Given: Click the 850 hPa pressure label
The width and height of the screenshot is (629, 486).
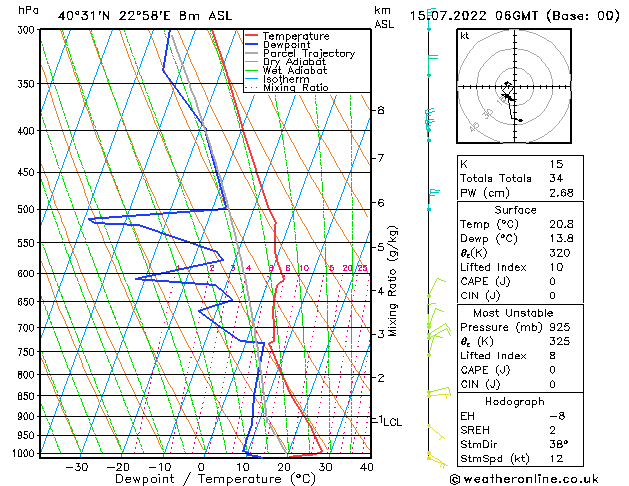Looking at the screenshot, I should pos(28,396).
